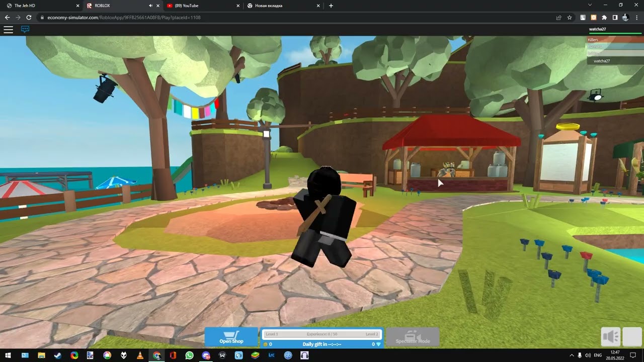Open system volume control in tray
Viewport: 644px width, 362px height.
pos(588,355)
